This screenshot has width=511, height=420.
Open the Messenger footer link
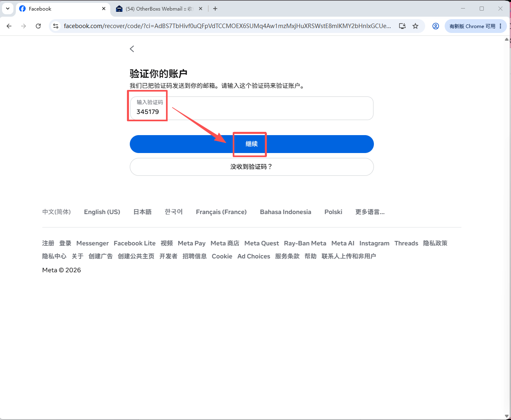tap(92, 243)
